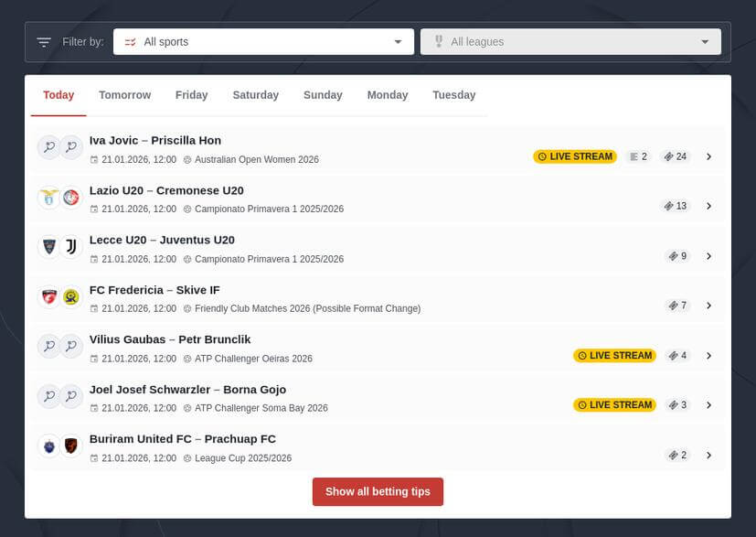Image resolution: width=756 pixels, height=537 pixels.
Task: Click the LIVE STREAM badge on the Vilius Gaubas match
Action: pos(614,355)
